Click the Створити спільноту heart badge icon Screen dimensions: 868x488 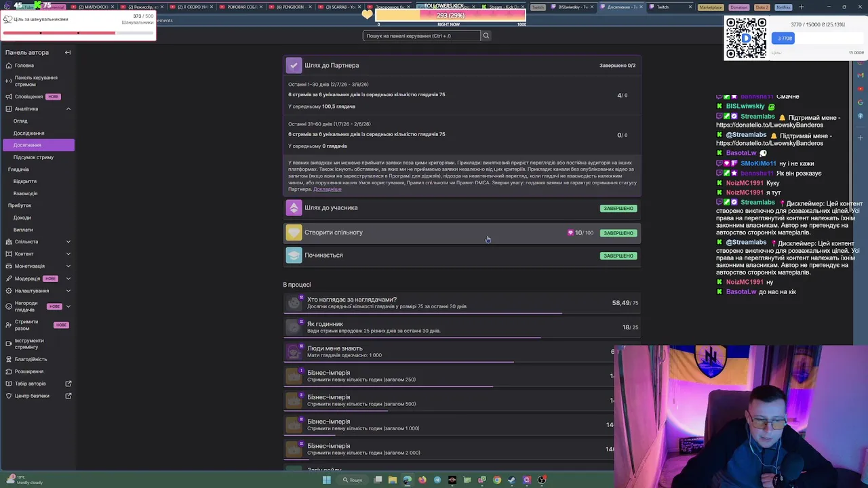click(294, 232)
